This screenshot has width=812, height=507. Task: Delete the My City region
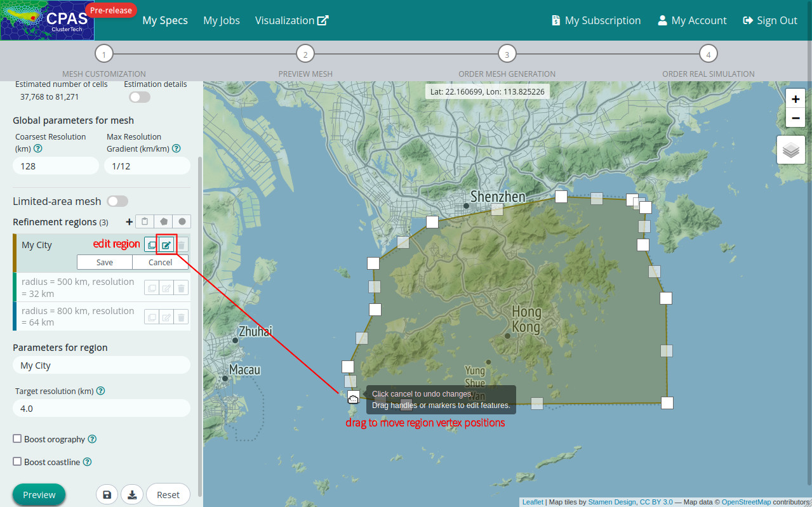(181, 245)
